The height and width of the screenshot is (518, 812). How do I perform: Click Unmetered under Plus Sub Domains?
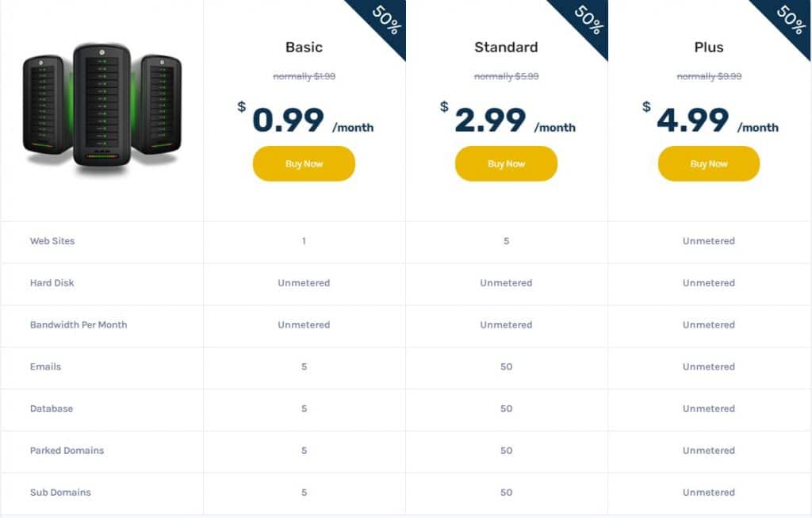[x=709, y=492]
